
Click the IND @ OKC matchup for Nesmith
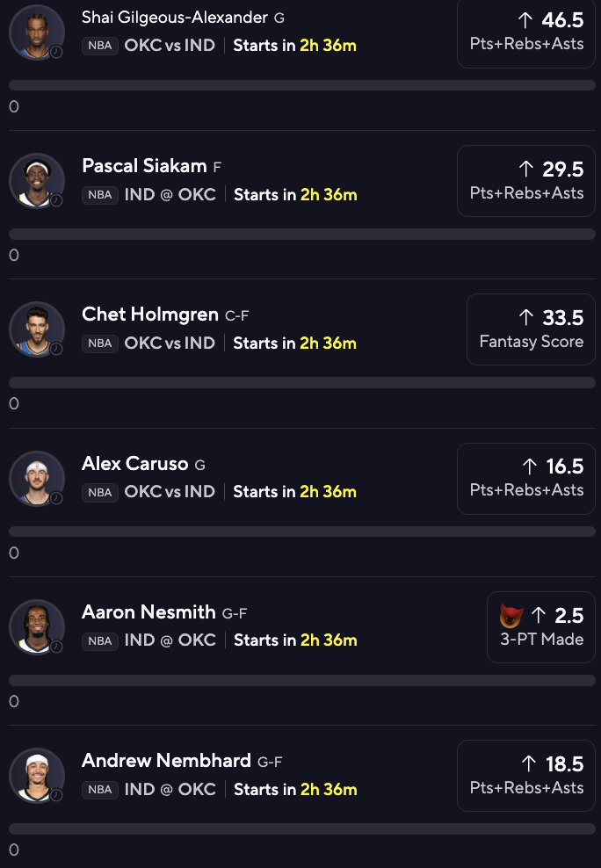tap(170, 640)
